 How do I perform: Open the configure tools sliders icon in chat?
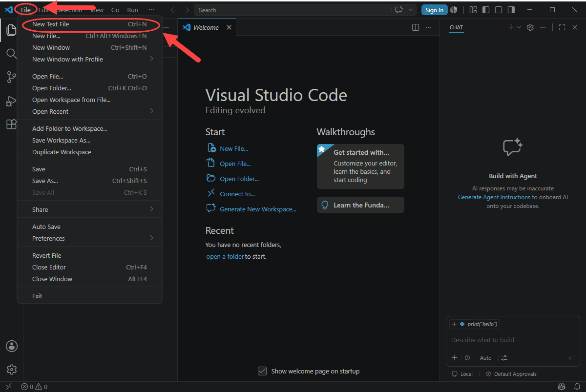click(504, 358)
